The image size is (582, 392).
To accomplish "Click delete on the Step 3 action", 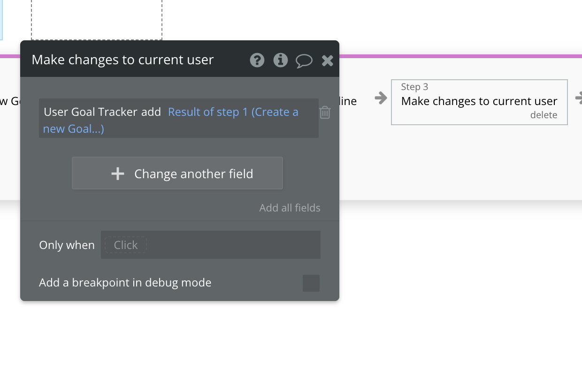I will [544, 115].
